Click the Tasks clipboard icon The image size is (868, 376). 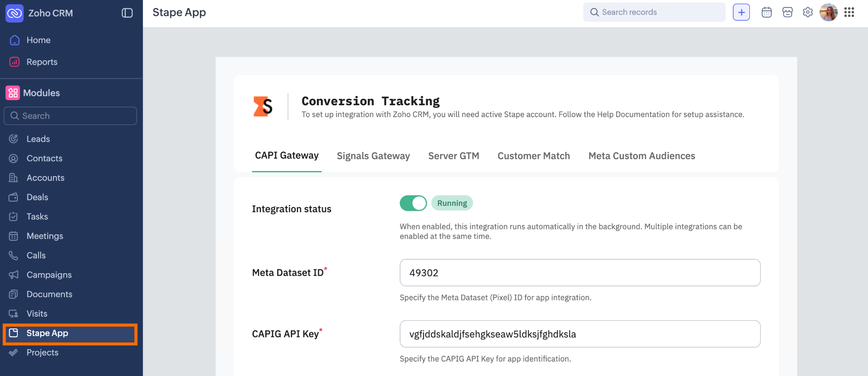14,216
